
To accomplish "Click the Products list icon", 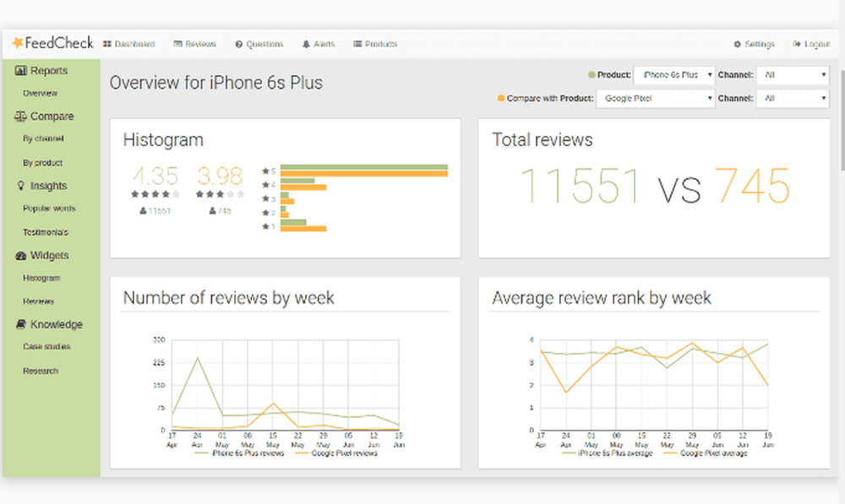I will (357, 44).
